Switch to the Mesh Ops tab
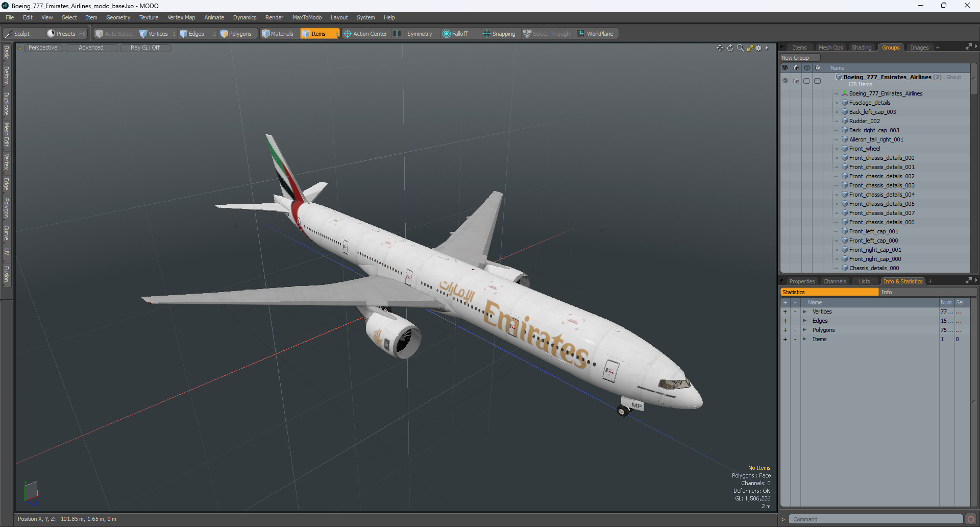Image resolution: width=980 pixels, height=527 pixels. (x=830, y=47)
